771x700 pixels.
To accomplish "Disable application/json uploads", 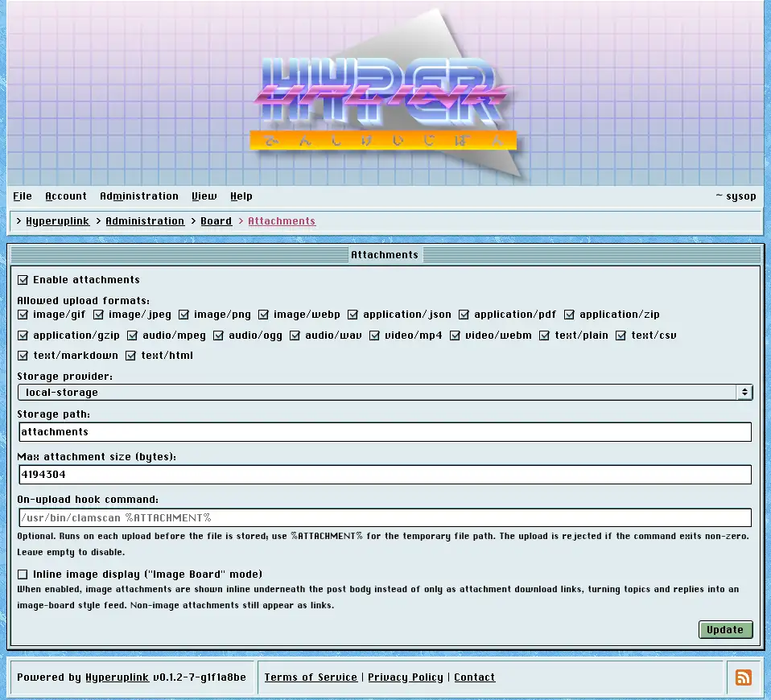I will pyautogui.click(x=353, y=315).
